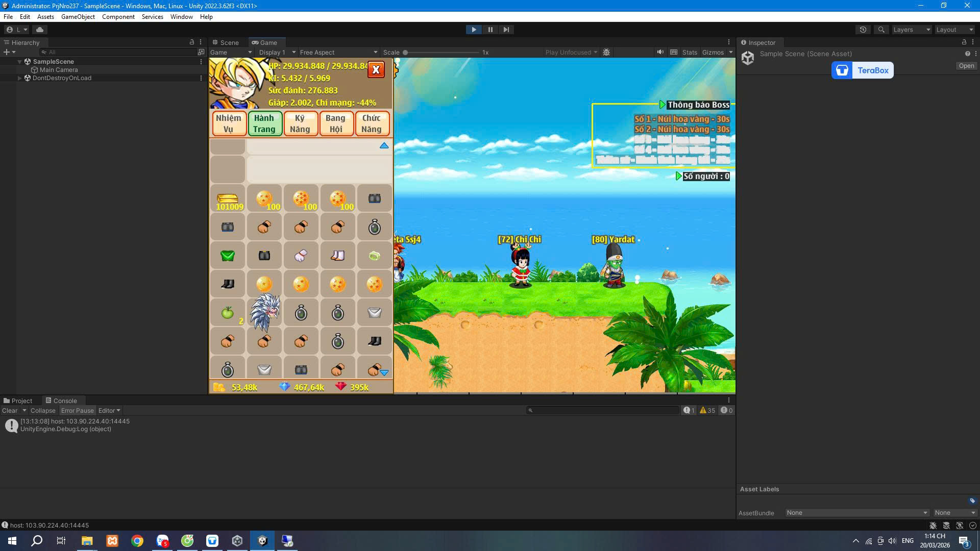Click the Step frame button
Image resolution: width=980 pixels, height=551 pixels.
(506, 30)
